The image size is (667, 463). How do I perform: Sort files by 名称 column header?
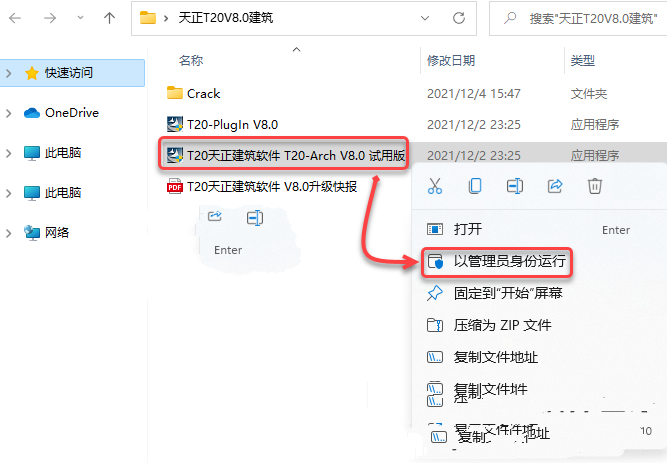pyautogui.click(x=191, y=61)
